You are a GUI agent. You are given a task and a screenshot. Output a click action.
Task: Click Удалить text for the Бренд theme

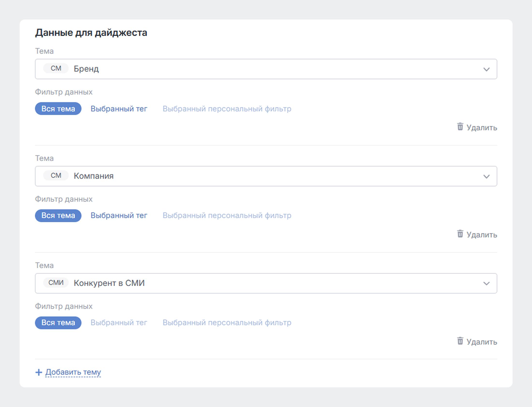click(482, 128)
